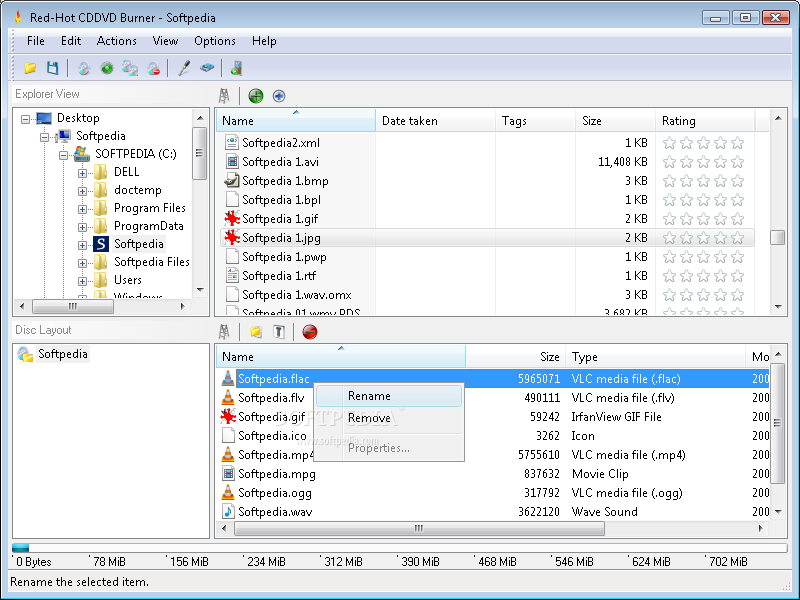Image resolution: width=800 pixels, height=600 pixels.
Task: Click the open folder toolbar icon
Action: tap(30, 68)
